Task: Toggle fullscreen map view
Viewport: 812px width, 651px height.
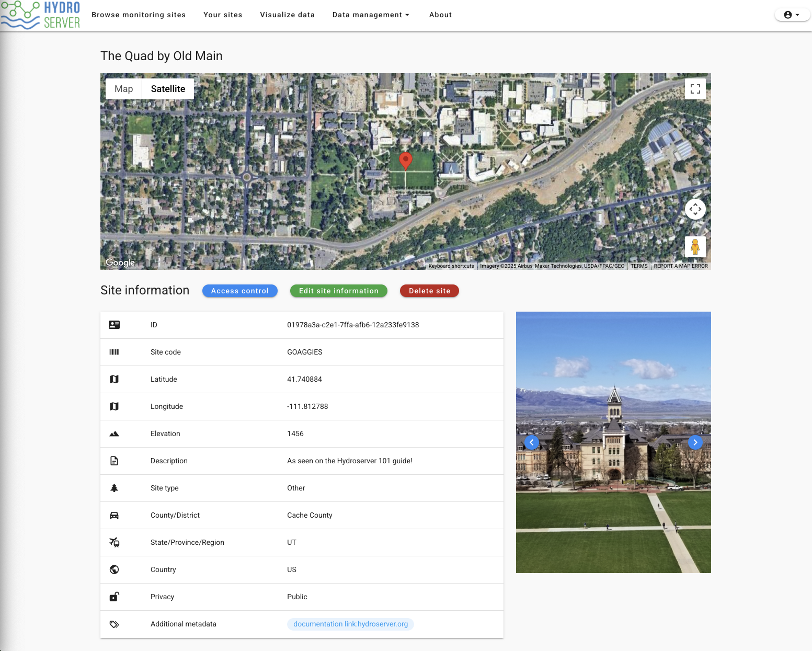Action: pos(695,89)
